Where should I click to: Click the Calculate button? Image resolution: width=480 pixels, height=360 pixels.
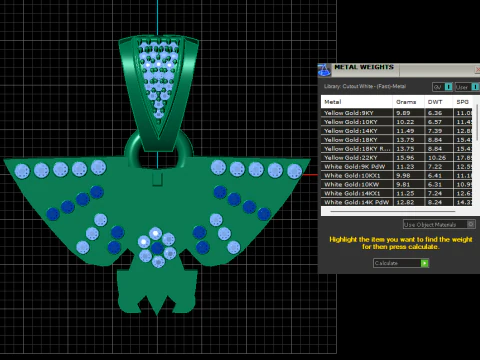401,263
